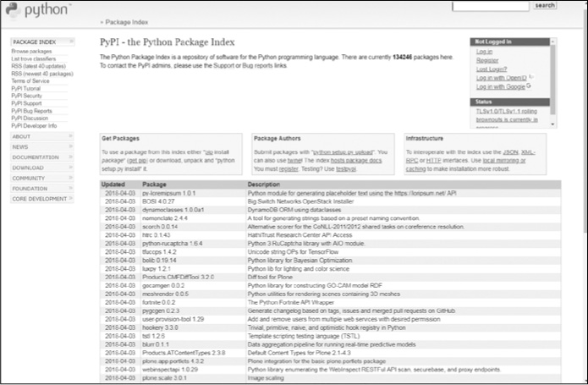Open PyPI Bug Reports link
The image size is (588, 385).
pyautogui.click(x=31, y=111)
